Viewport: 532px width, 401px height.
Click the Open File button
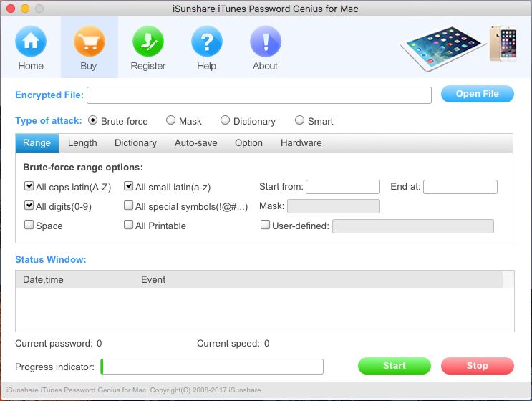478,94
